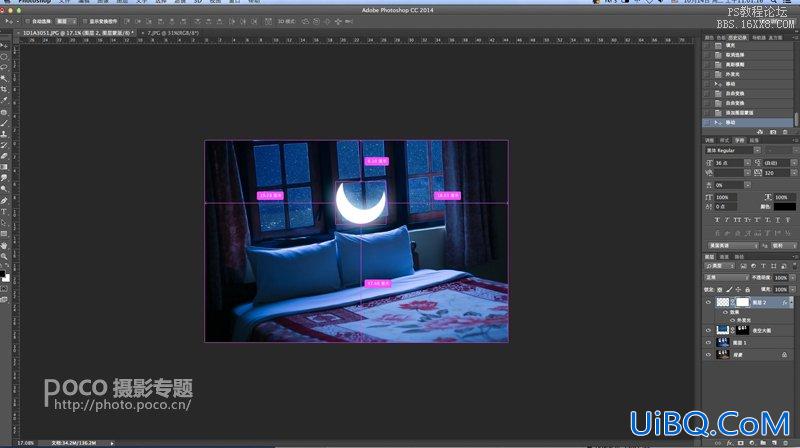Toggle the 外发光 outer glow effect eye
Viewport: 800px width, 448px height.
point(733,320)
